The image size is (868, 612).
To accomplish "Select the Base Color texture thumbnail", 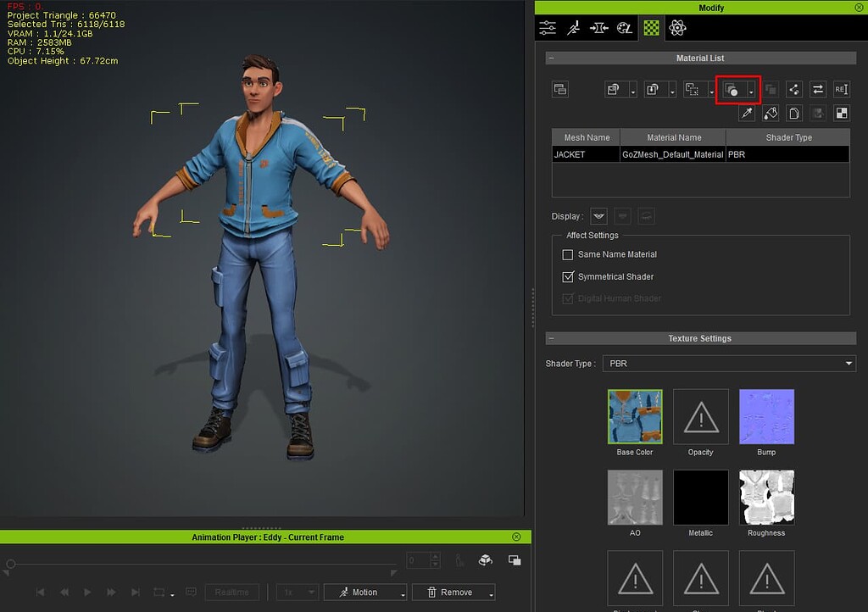I will 635,417.
